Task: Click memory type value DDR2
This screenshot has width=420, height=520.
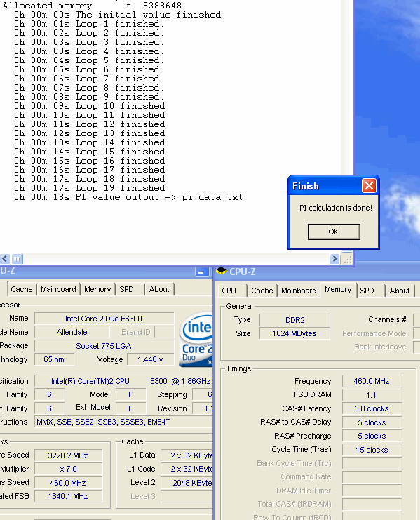Action: [294, 320]
